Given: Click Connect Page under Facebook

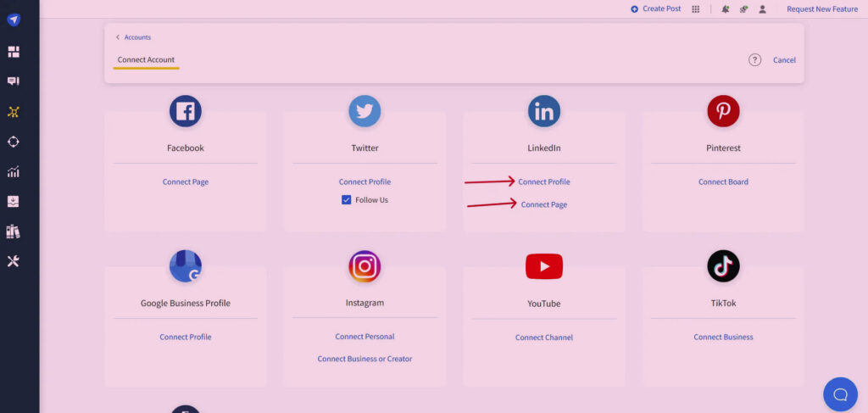Looking at the screenshot, I should pyautogui.click(x=186, y=181).
